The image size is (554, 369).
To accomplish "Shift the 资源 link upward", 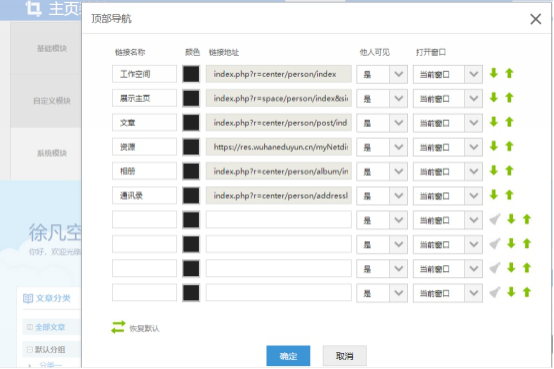I will coord(509,146).
